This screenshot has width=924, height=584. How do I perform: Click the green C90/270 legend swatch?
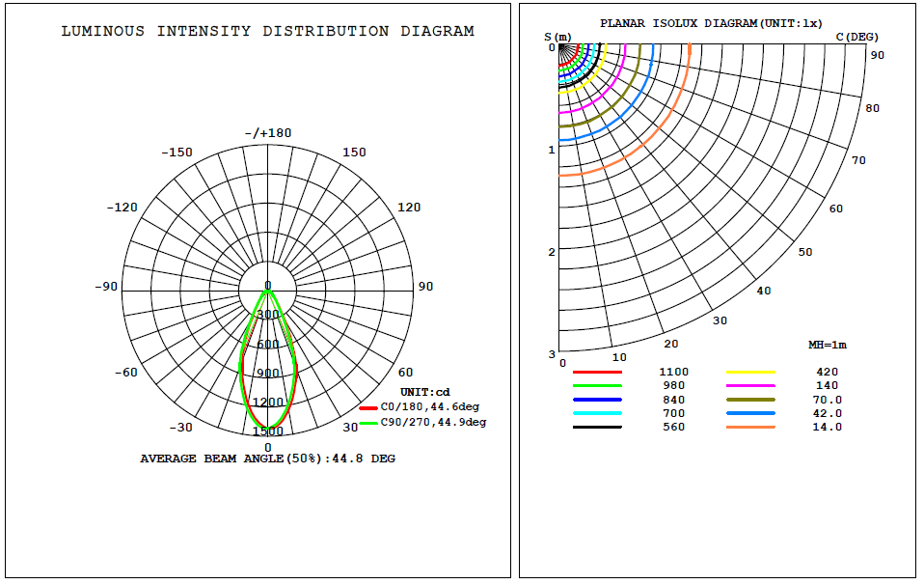(368, 422)
